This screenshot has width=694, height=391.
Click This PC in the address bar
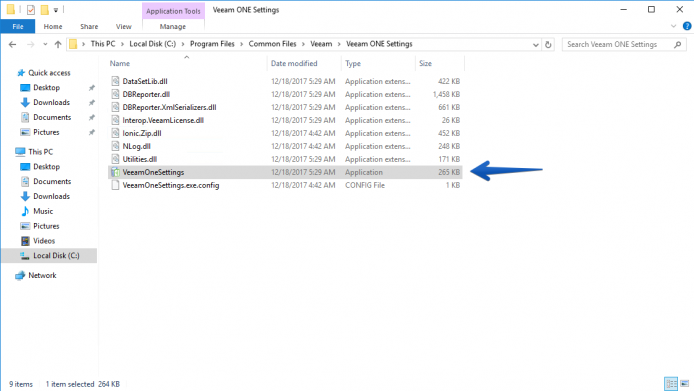click(x=103, y=44)
